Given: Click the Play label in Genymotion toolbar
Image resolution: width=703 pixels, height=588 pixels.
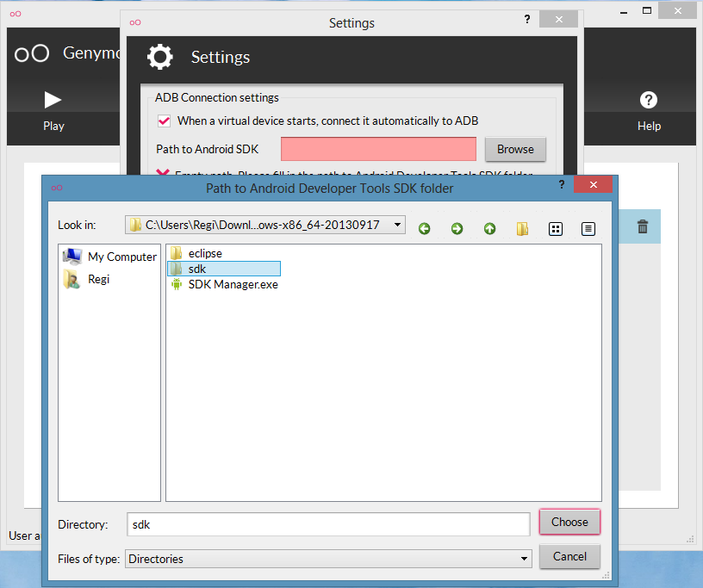Looking at the screenshot, I should (x=53, y=126).
